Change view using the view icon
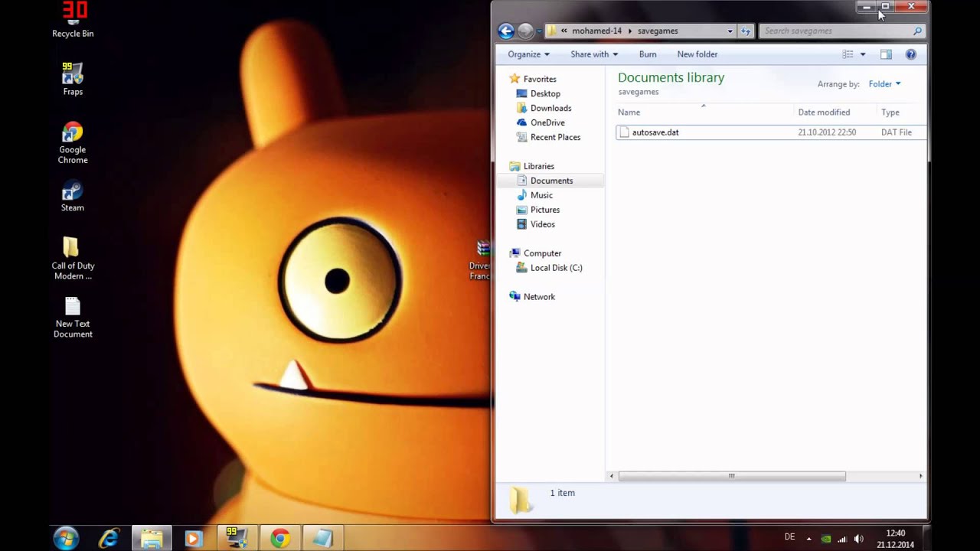Image resolution: width=980 pixels, height=551 pixels. point(848,54)
